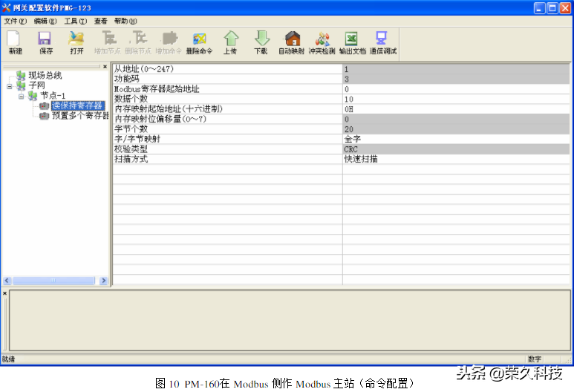Screen dimensions: 574x392
Task: Open the 帮助(H) menu
Action: coord(125,21)
